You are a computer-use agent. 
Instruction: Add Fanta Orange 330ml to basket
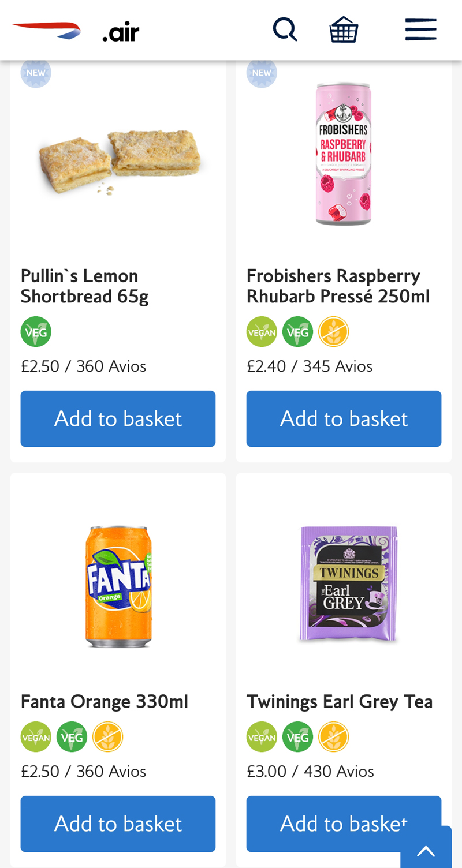pyautogui.click(x=118, y=824)
